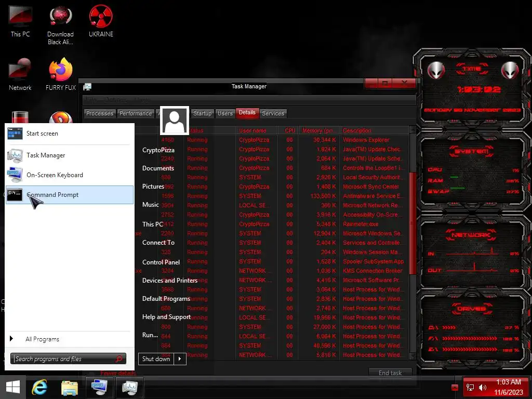Click scrollbar down arrow in Task Manager
532x399 pixels.
coord(413,355)
